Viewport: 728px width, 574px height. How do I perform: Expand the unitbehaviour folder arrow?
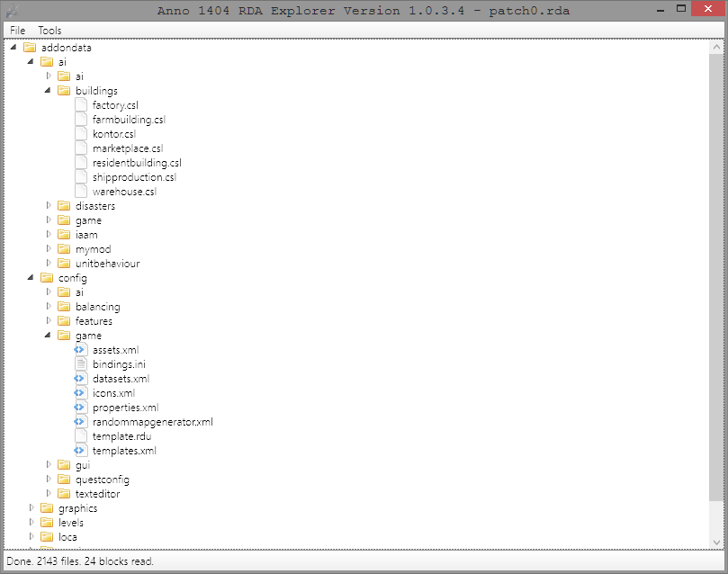point(49,263)
